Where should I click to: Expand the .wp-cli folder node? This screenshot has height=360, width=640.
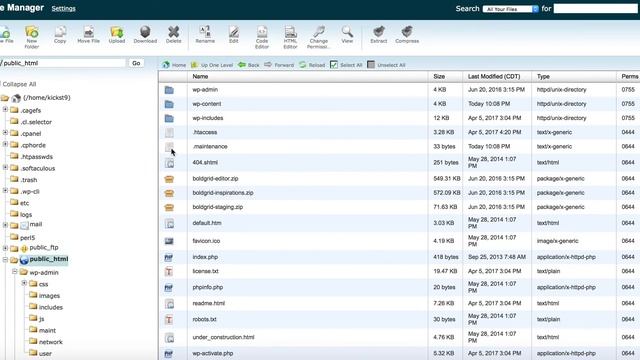(x=5, y=191)
